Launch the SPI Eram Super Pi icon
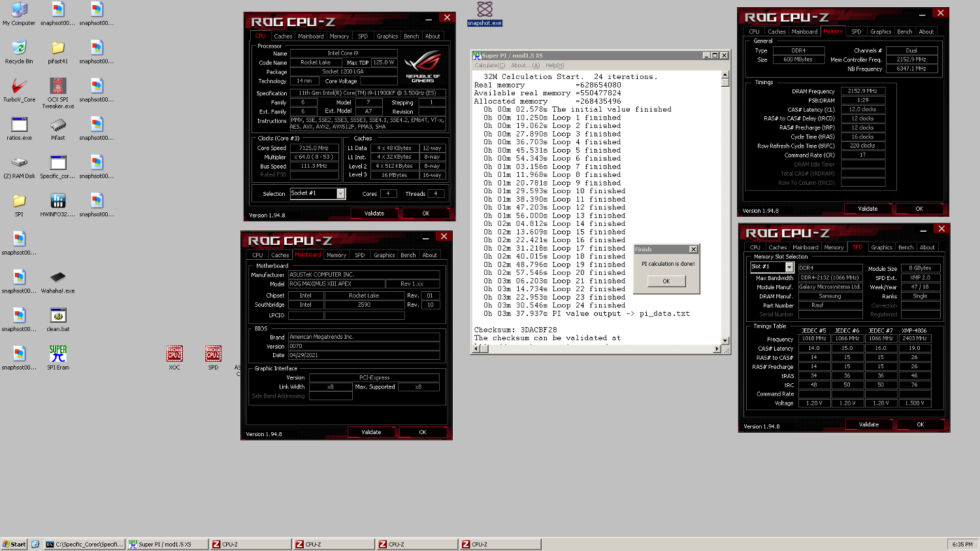Image resolution: width=980 pixels, height=551 pixels. tap(57, 358)
